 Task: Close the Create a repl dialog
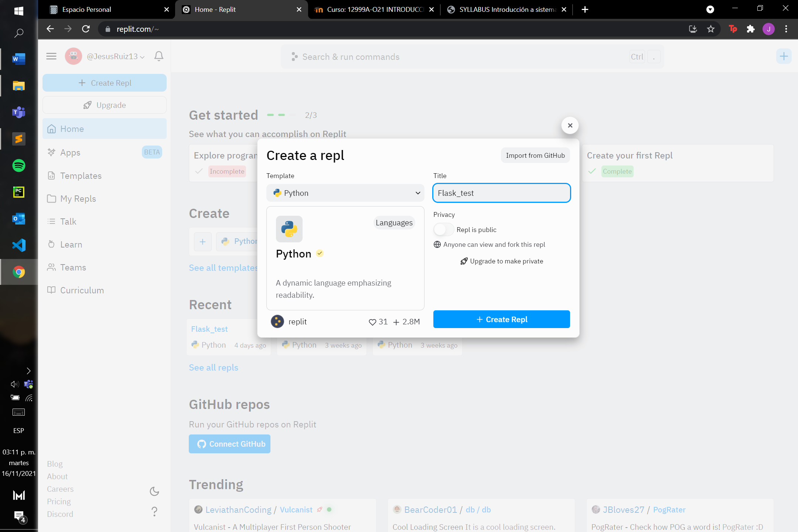pos(570,126)
